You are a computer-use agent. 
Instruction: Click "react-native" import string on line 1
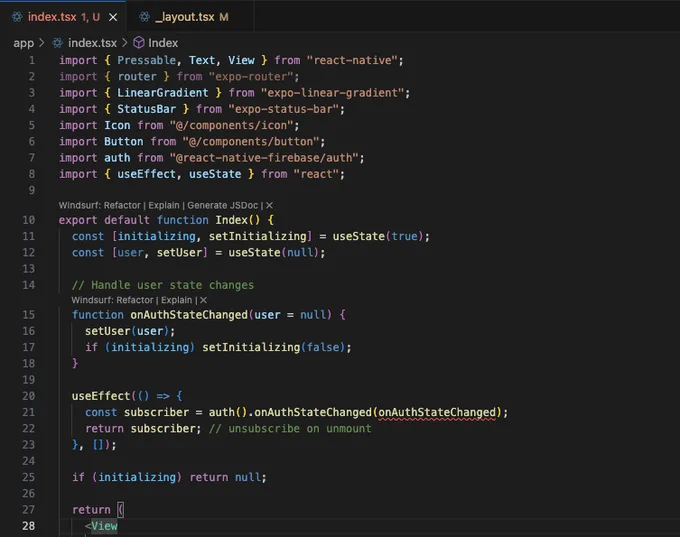click(352, 60)
